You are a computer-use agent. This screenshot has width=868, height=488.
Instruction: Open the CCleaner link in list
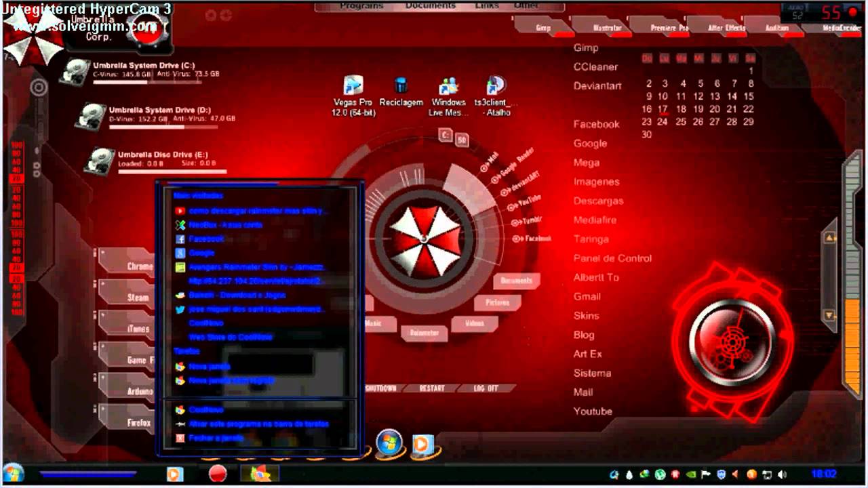[x=595, y=66]
